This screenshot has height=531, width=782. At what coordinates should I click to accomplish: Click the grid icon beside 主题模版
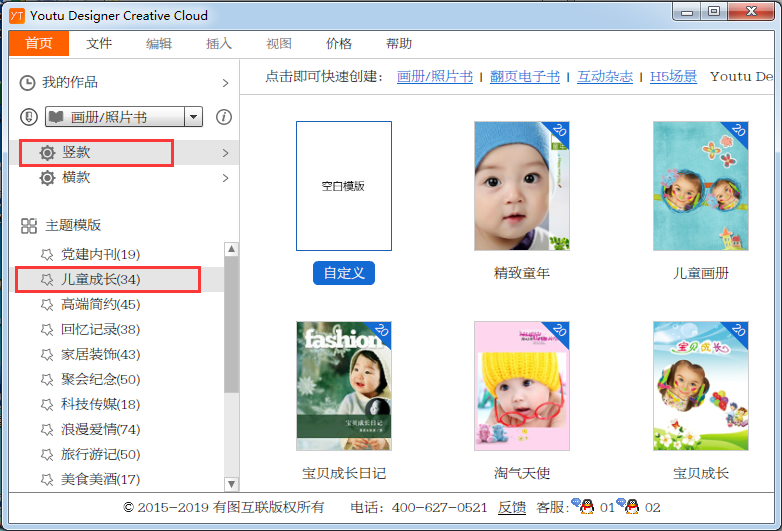click(29, 226)
